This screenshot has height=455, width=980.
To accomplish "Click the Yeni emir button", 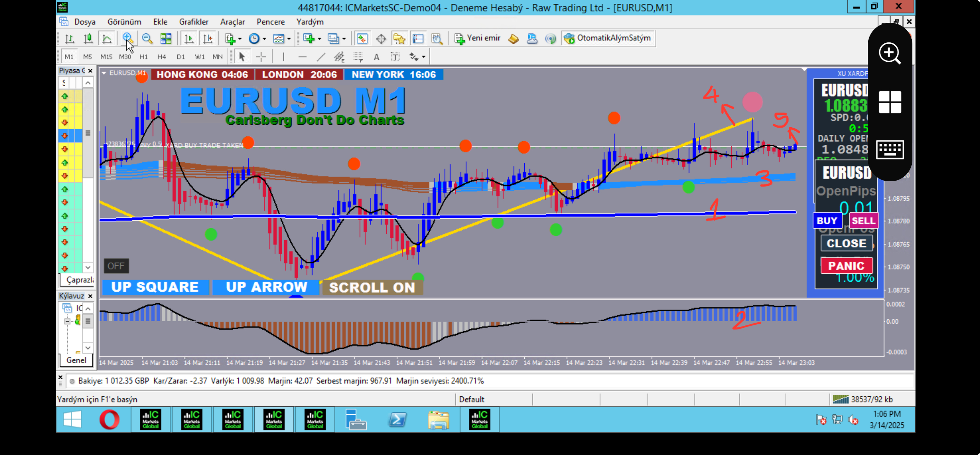I will pos(478,38).
